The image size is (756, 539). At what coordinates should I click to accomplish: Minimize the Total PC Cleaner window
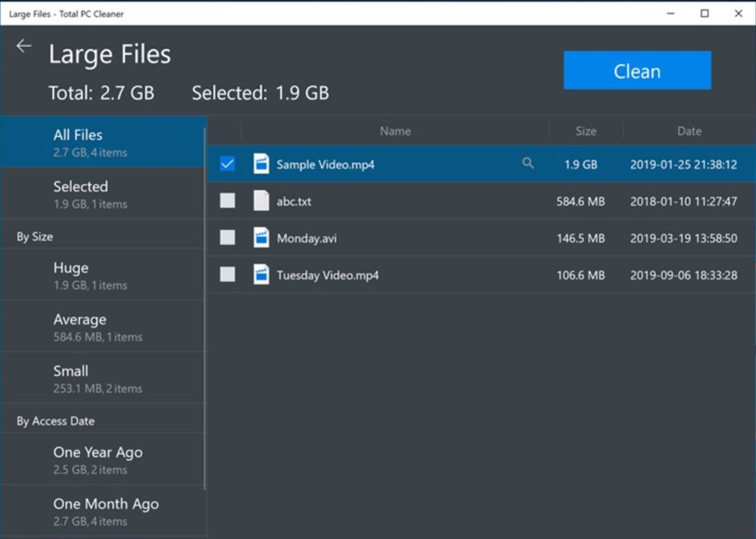(671, 13)
